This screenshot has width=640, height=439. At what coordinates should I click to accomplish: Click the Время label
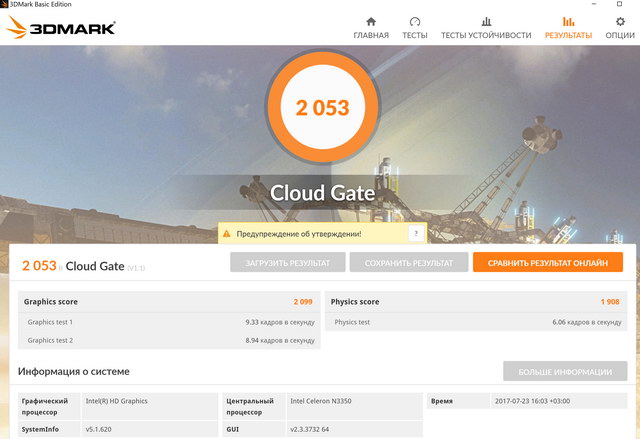point(442,401)
